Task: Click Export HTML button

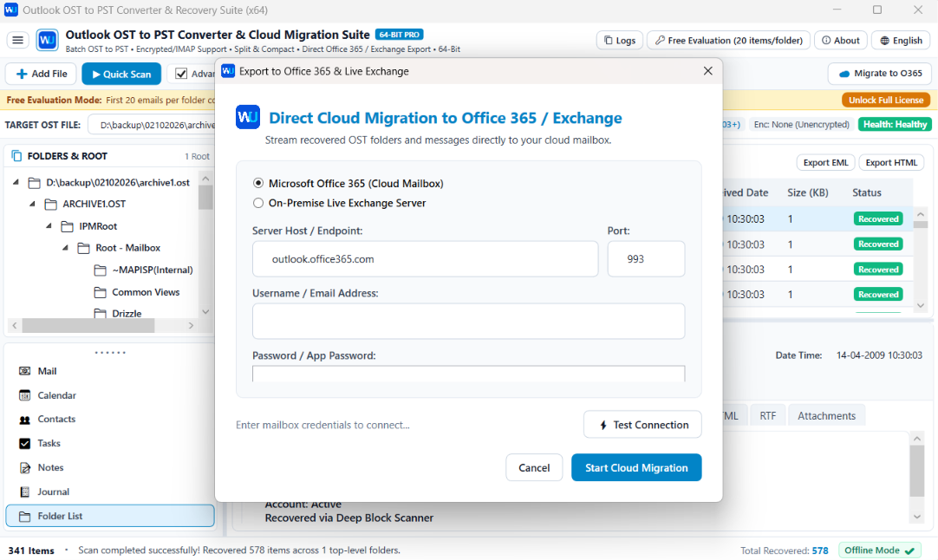Action: (891, 162)
